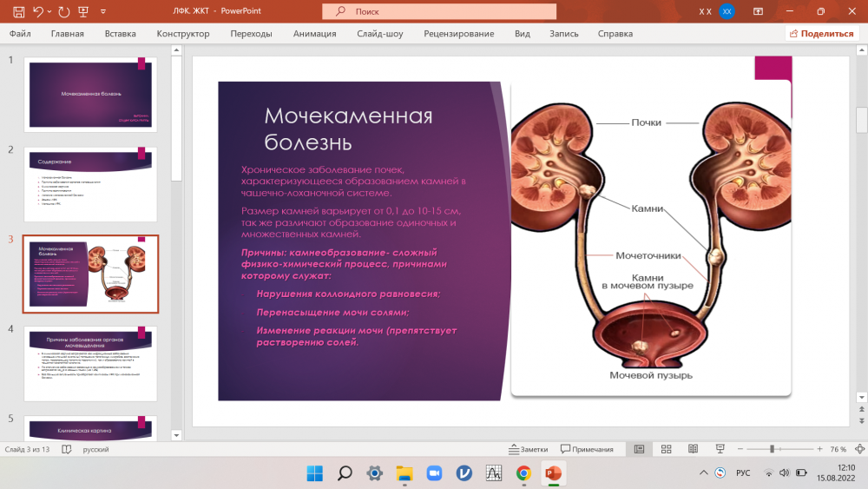868x489 pixels.
Task: Switch to Slide Sorter view
Action: [x=666, y=449]
